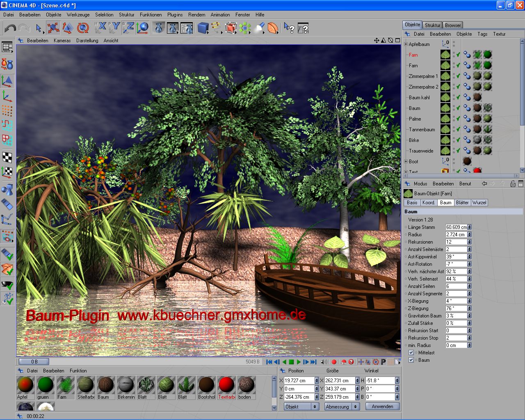Add cube primitive object
The height and width of the screenshot is (420, 525).
pyautogui.click(x=203, y=28)
